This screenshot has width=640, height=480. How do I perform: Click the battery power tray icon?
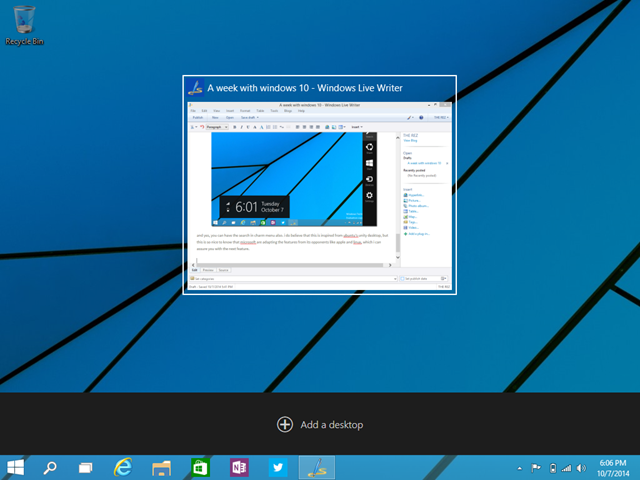point(552,467)
